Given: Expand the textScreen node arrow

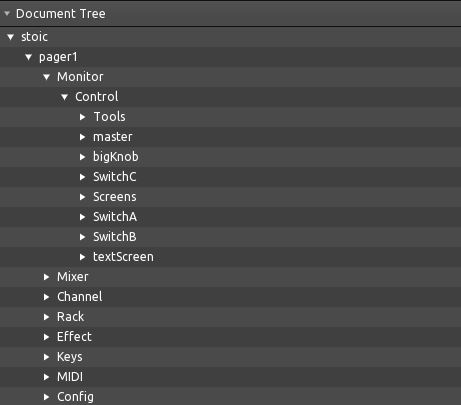Looking at the screenshot, I should tap(83, 257).
